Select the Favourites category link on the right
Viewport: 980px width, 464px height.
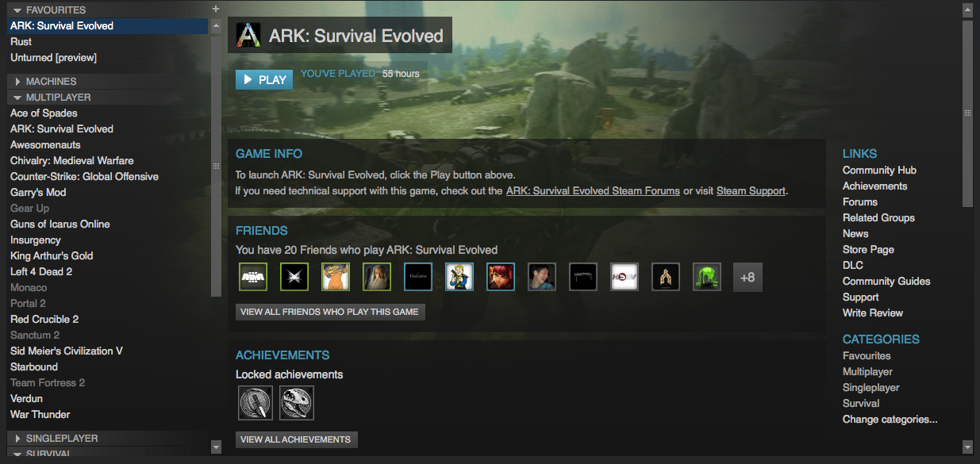pyautogui.click(x=867, y=356)
